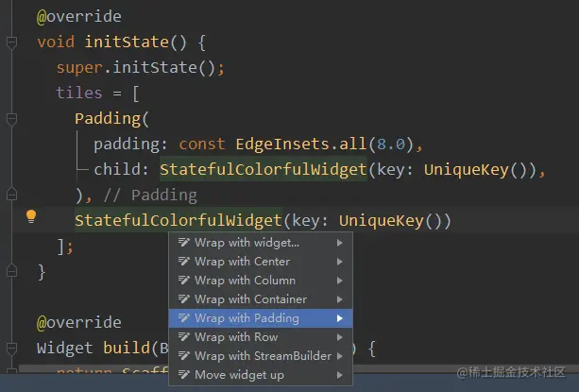Viewport: 579px width, 392px height.
Task: Click edit icon beside Wrap with Row
Action: [x=184, y=336]
